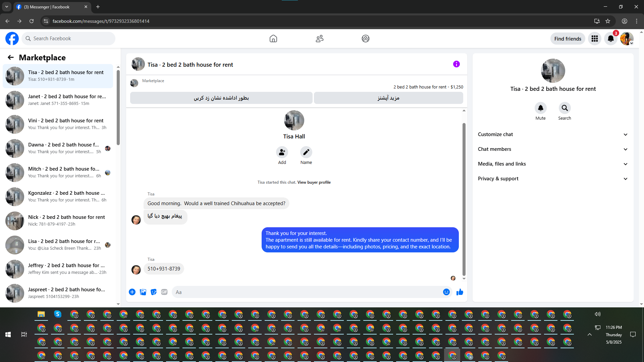
Task: Open emoji picker smiley icon
Action: tap(446, 292)
